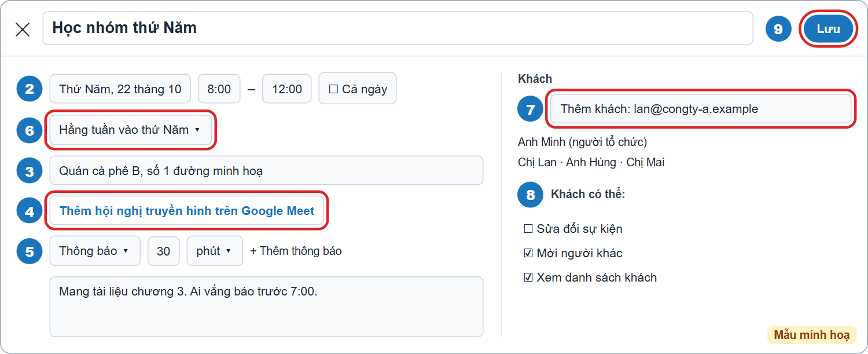Open the "Thông báo" notification type dropdown
Screen dimensions: 868x354
[x=95, y=251]
